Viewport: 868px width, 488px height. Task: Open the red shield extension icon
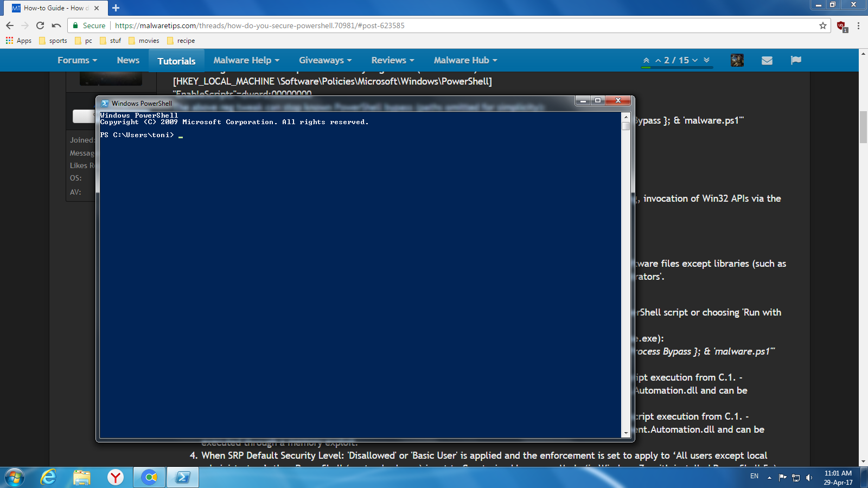tap(841, 25)
